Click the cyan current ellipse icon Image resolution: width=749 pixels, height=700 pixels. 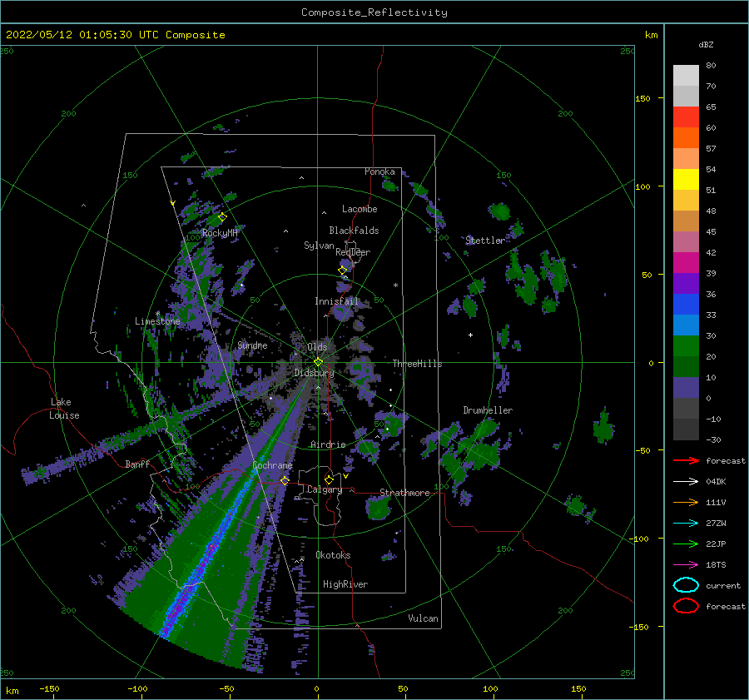pyautogui.click(x=686, y=585)
